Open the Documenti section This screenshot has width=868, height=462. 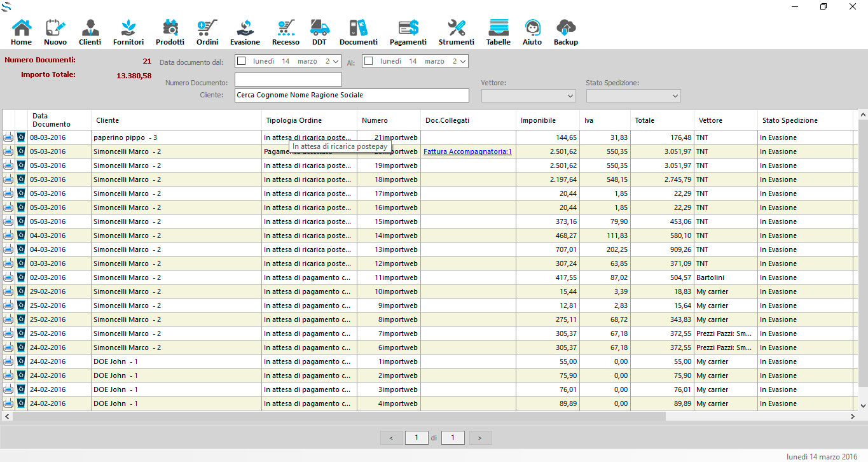(359, 32)
